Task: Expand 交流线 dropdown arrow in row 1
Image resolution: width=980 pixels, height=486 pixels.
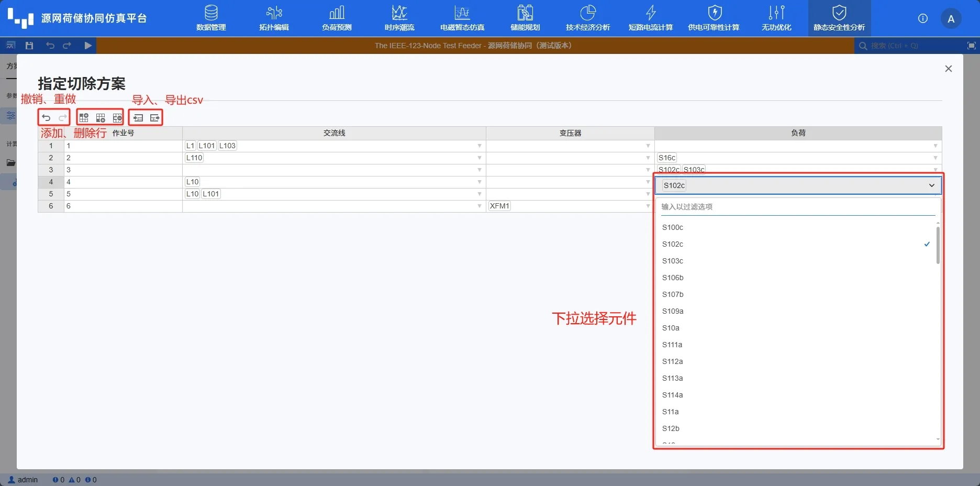Action: tap(479, 146)
